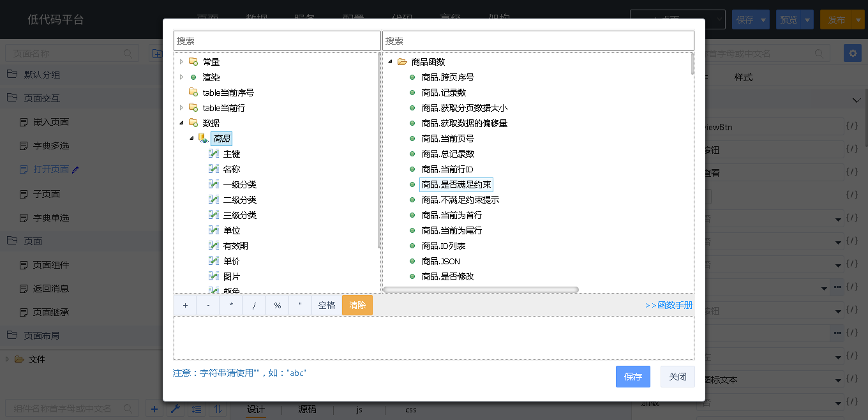Click the magnifier in 页面名称 search box
The image size is (868, 420).
click(128, 54)
